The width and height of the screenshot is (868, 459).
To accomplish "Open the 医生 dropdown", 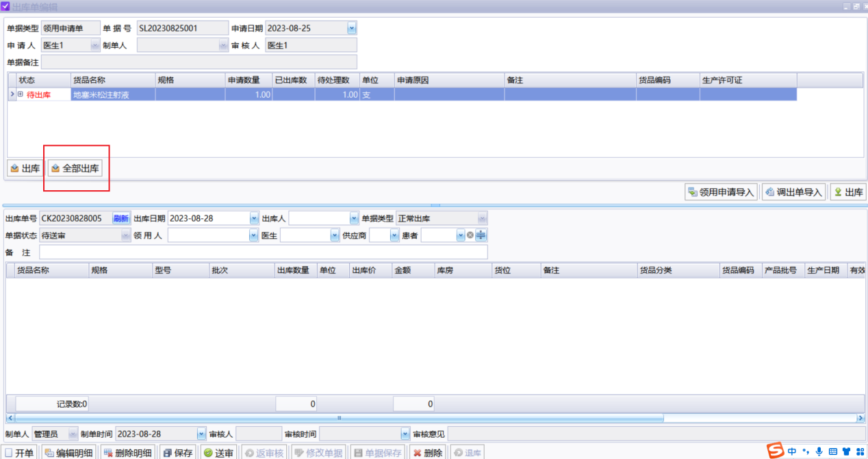I will (x=335, y=235).
